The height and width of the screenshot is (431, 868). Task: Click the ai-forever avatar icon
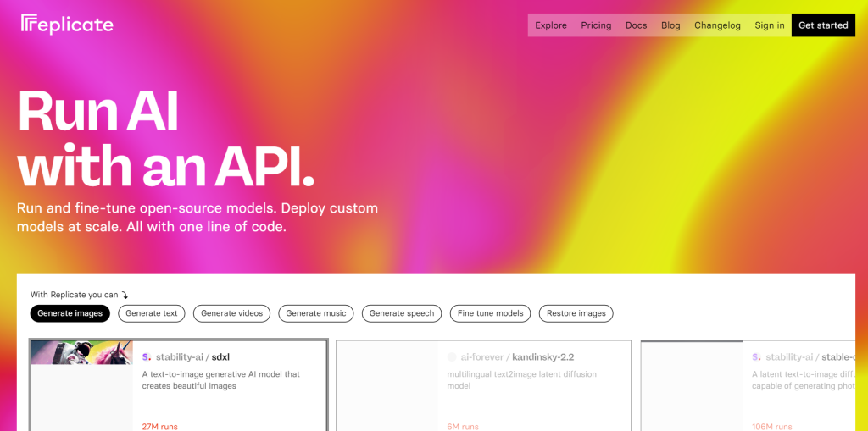tap(452, 357)
